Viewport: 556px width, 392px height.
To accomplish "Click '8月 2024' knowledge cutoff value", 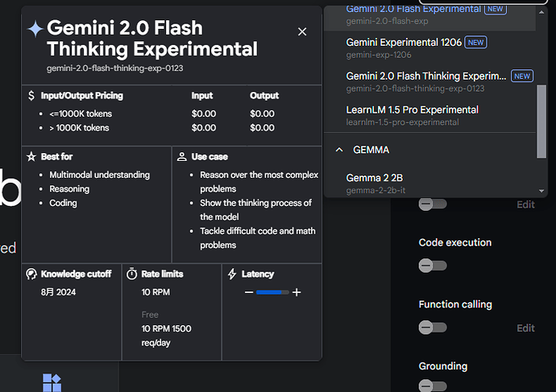I will click(58, 292).
